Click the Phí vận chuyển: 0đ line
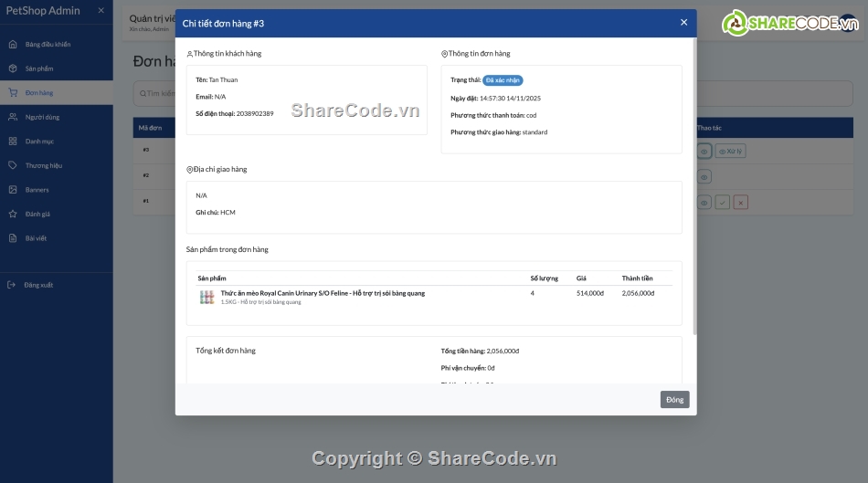 pos(468,368)
